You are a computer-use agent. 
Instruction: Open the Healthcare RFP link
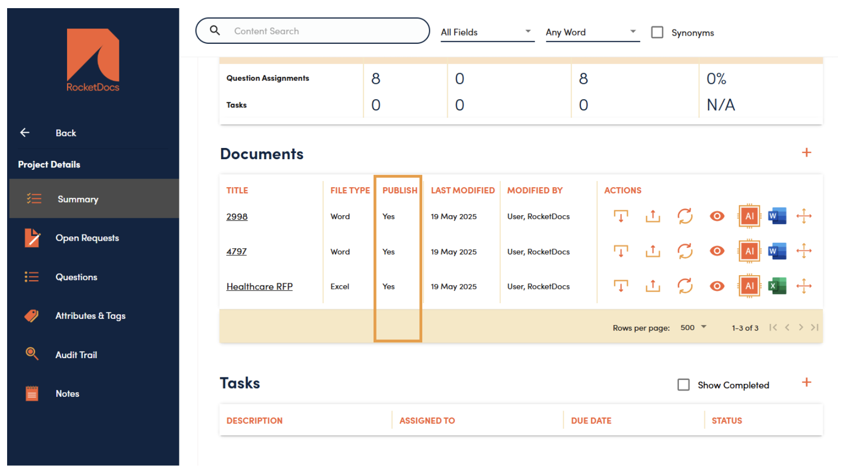click(x=260, y=286)
